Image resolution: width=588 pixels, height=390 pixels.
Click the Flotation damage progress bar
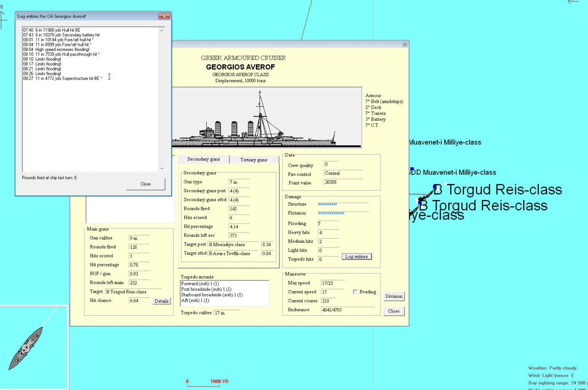click(x=343, y=213)
